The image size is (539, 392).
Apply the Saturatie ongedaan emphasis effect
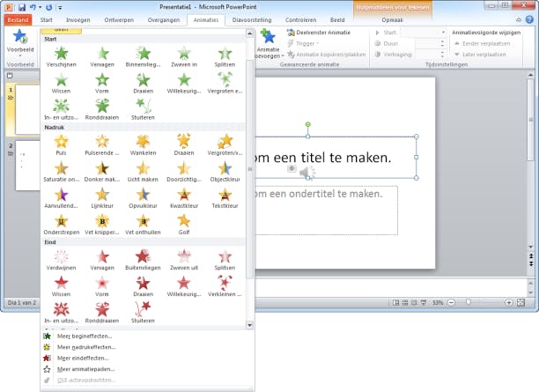point(61,172)
